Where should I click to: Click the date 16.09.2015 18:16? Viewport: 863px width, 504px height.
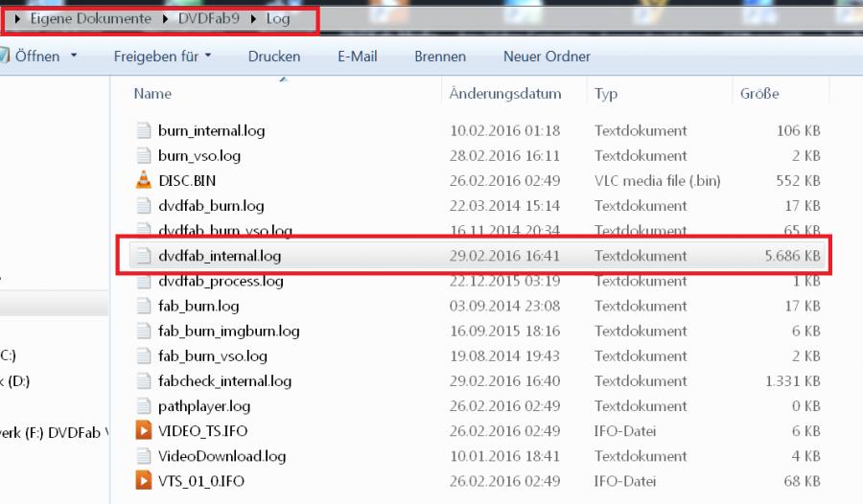click(504, 332)
